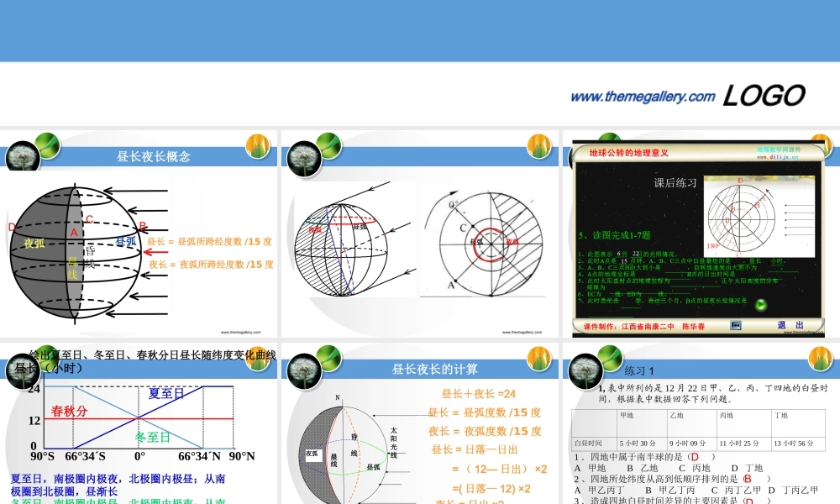Click the tulip icon on 昼长夜长的计算 slide
This screenshot has width=840, height=504.
coord(541,359)
